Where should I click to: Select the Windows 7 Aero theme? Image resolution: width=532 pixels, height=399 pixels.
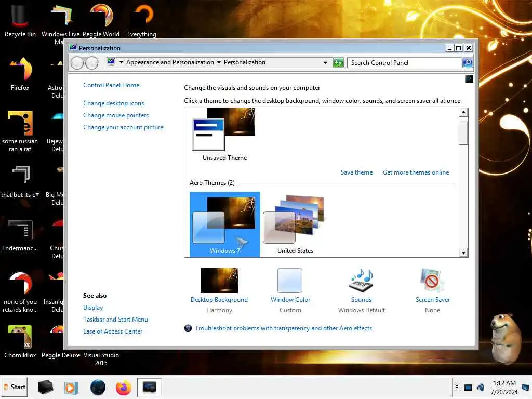225,224
